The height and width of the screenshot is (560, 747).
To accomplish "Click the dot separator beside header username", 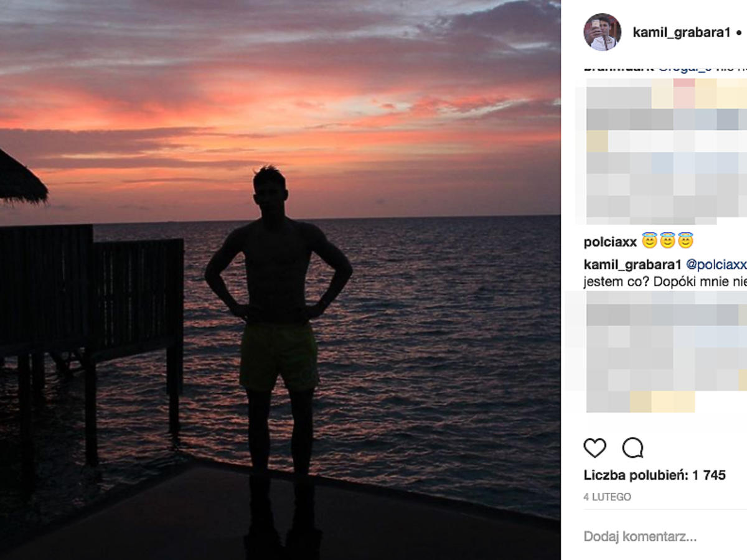I will pyautogui.click(x=739, y=32).
